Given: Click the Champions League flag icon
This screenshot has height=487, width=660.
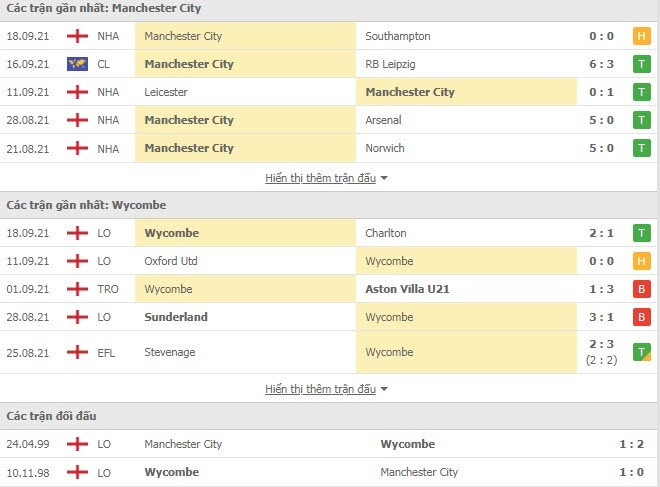Looking at the screenshot, I should point(77,64).
